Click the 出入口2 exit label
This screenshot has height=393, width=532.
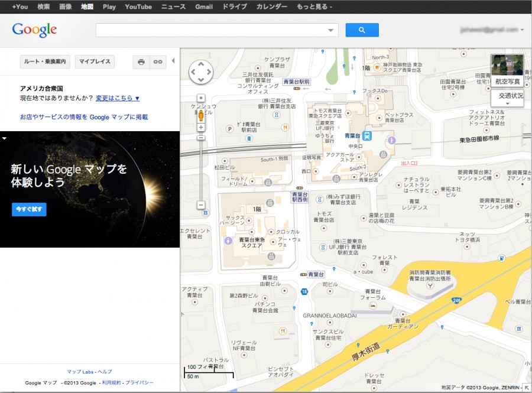click(409, 163)
